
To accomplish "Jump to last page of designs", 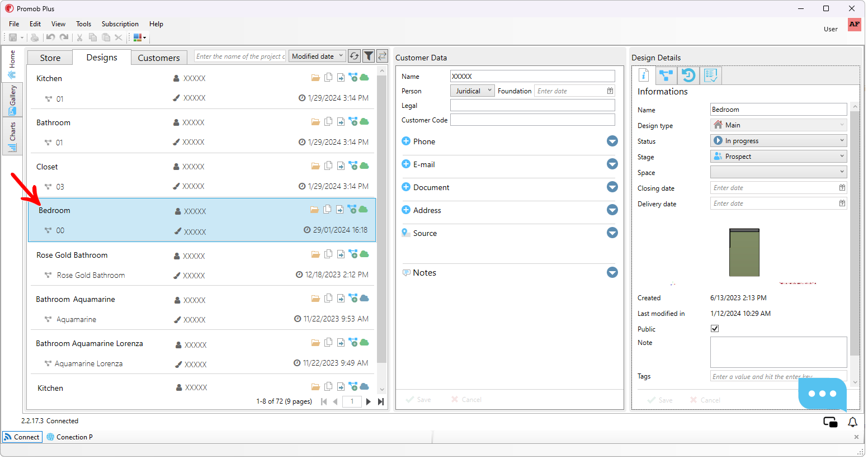I will [381, 401].
